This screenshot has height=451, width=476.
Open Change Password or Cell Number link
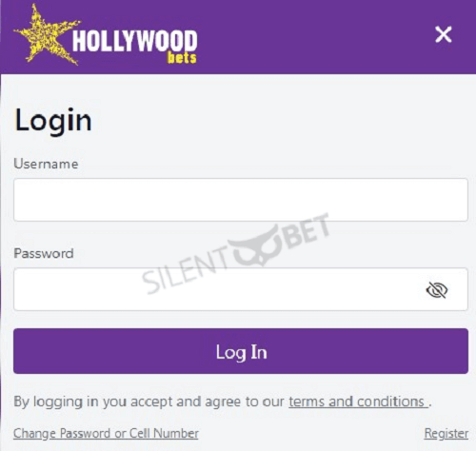(x=106, y=433)
